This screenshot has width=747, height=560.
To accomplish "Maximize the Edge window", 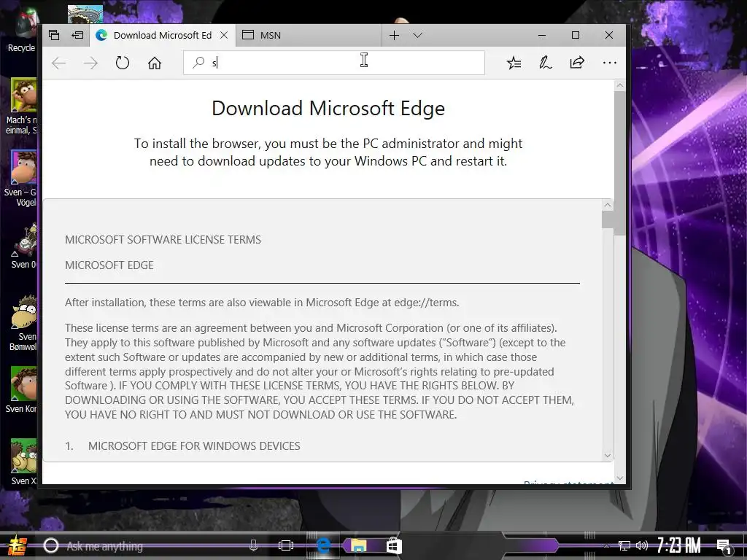I will tap(576, 35).
